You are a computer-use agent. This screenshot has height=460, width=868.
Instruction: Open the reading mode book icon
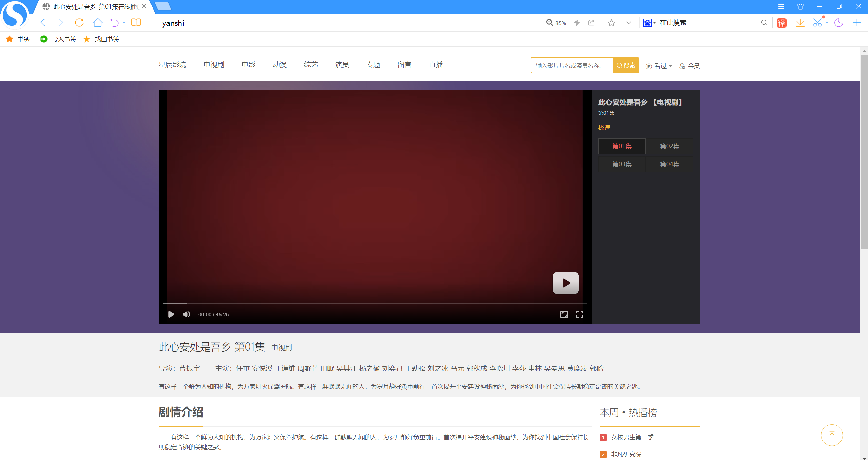(x=136, y=23)
